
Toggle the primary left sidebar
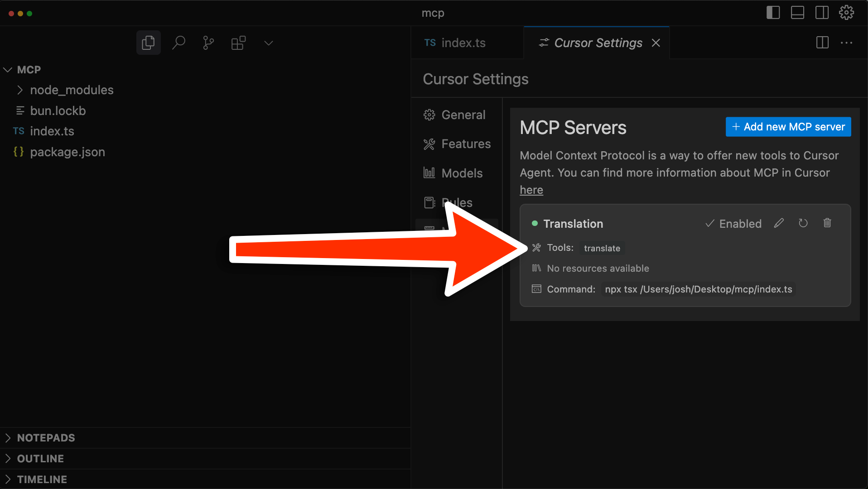(773, 13)
